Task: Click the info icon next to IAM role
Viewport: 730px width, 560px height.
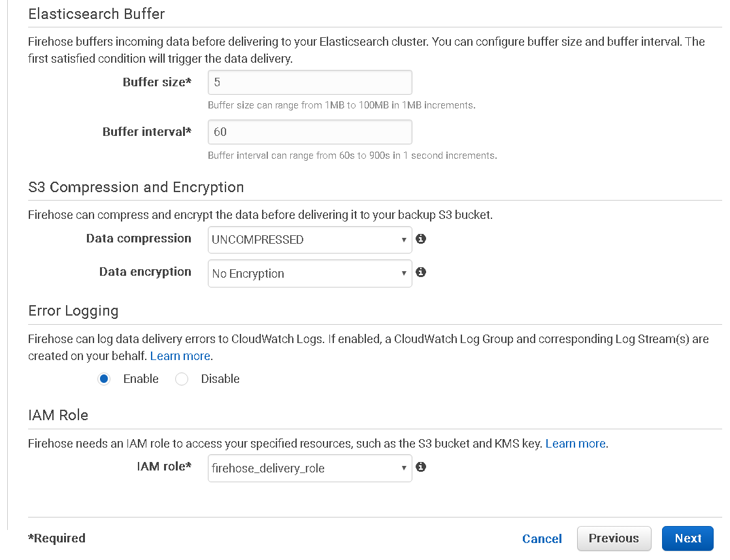Action: tap(421, 467)
